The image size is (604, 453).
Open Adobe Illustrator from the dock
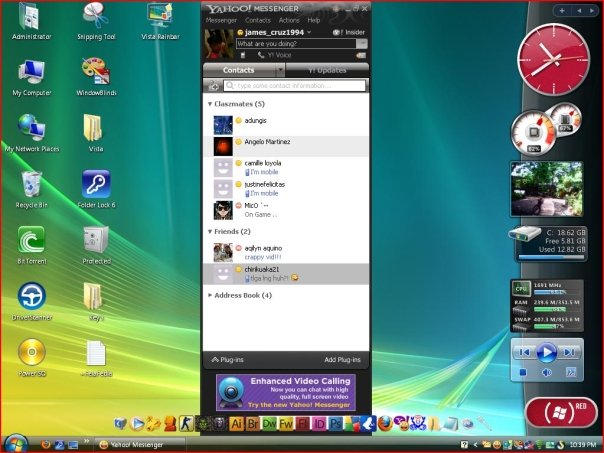click(x=236, y=424)
